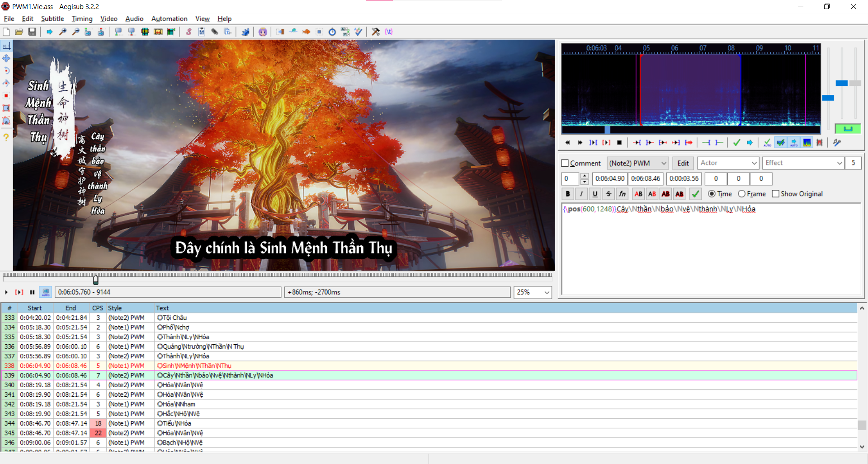The height and width of the screenshot is (464, 868).
Task: Click the New subtitles icon
Action: pos(6,32)
